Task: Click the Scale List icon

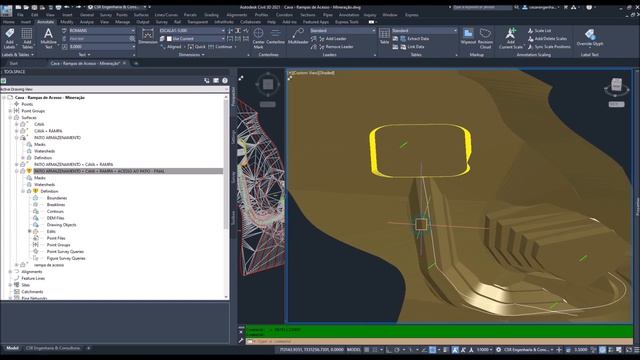Action: (x=530, y=31)
